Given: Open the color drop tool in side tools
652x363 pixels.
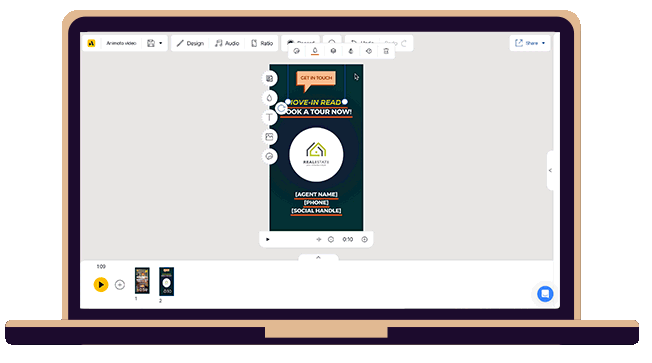Looking at the screenshot, I should (x=269, y=98).
